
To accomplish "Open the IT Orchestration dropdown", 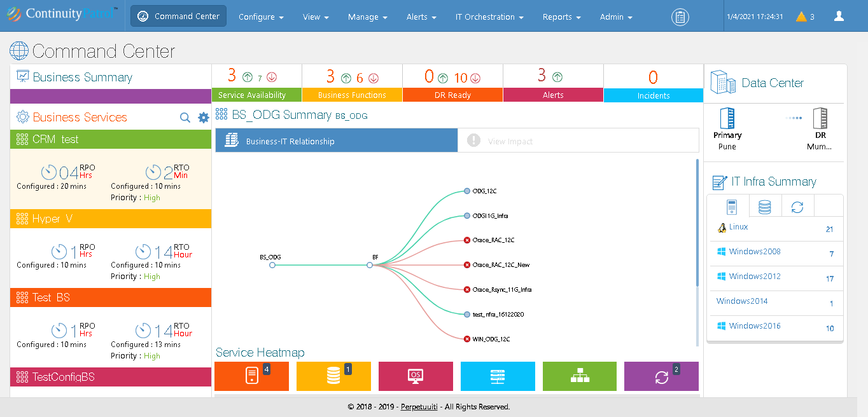I will pos(489,17).
